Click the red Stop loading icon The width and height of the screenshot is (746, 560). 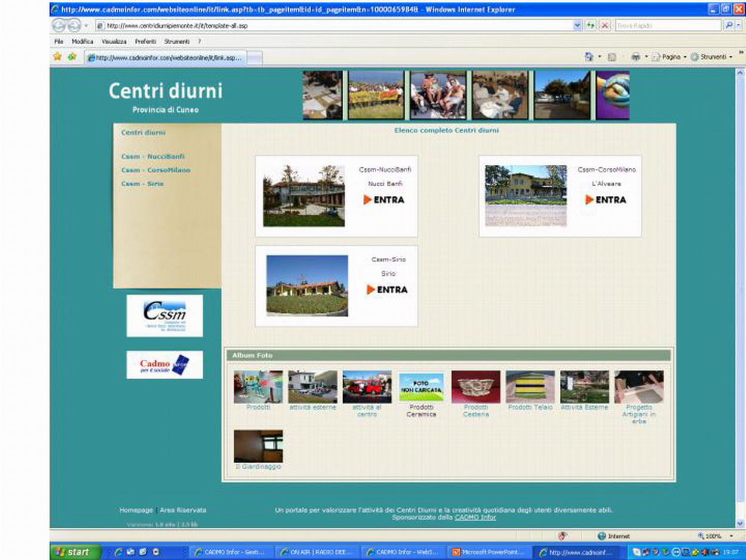point(605,26)
